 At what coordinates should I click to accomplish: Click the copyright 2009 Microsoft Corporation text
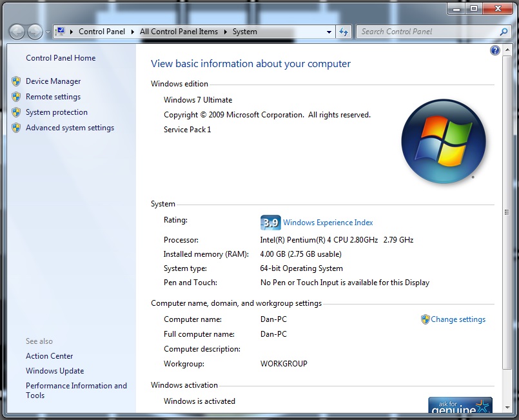click(x=267, y=115)
